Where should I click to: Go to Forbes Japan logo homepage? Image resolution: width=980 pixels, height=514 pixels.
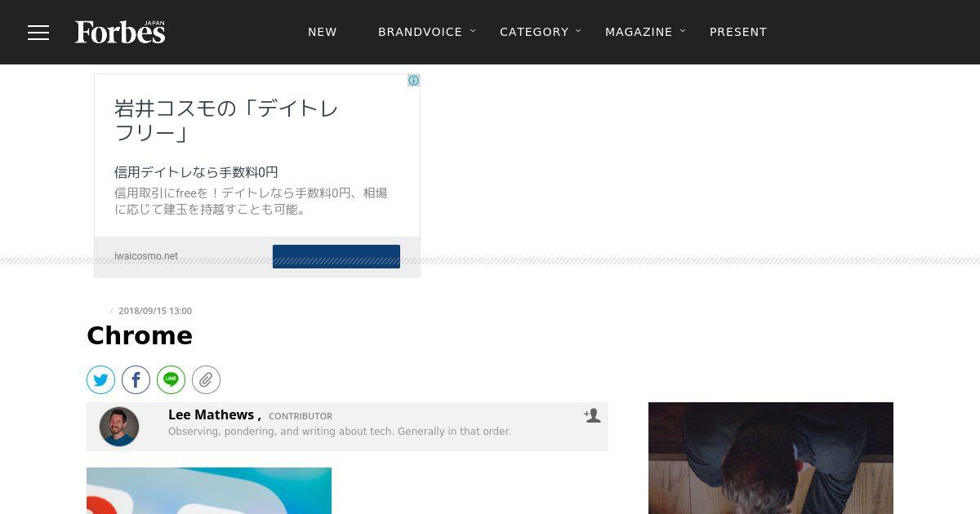coord(120,32)
